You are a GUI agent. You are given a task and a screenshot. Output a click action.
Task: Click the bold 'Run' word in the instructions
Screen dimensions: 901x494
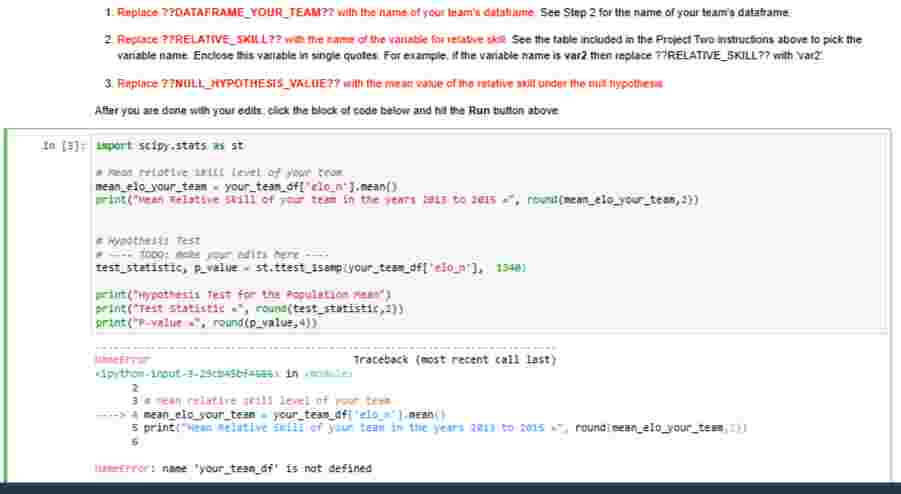coord(479,110)
